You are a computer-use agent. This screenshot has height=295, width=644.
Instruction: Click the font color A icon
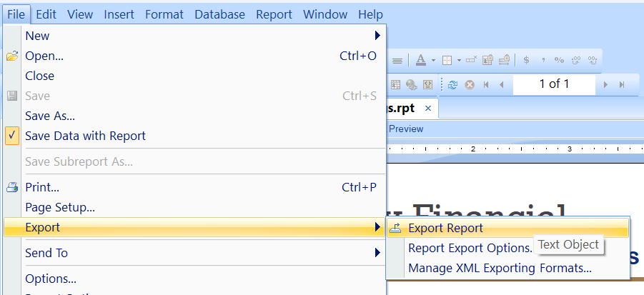tap(420, 60)
